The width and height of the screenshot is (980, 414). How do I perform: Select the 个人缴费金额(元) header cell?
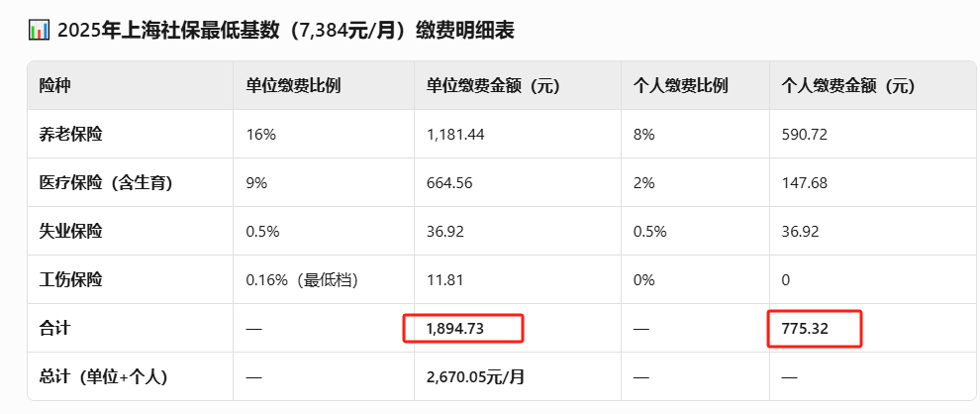click(x=848, y=86)
